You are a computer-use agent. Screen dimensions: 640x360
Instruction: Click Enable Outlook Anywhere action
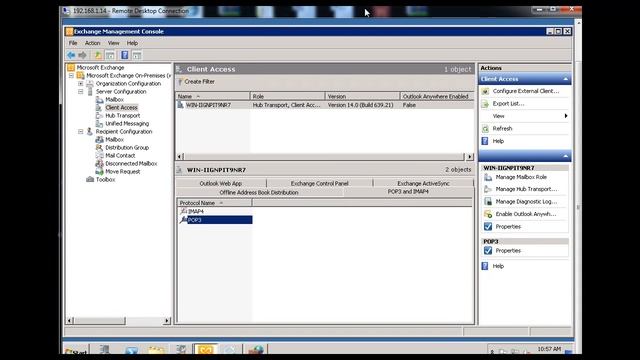pos(526,214)
